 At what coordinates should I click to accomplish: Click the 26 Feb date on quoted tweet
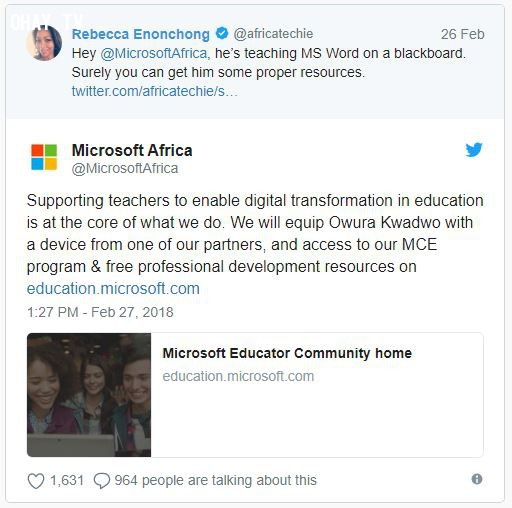462,34
